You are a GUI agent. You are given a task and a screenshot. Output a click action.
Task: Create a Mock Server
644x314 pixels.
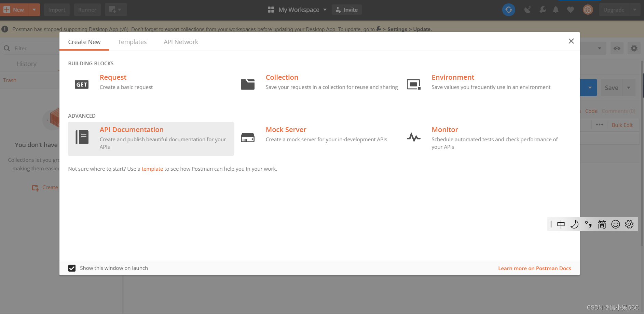(286, 130)
